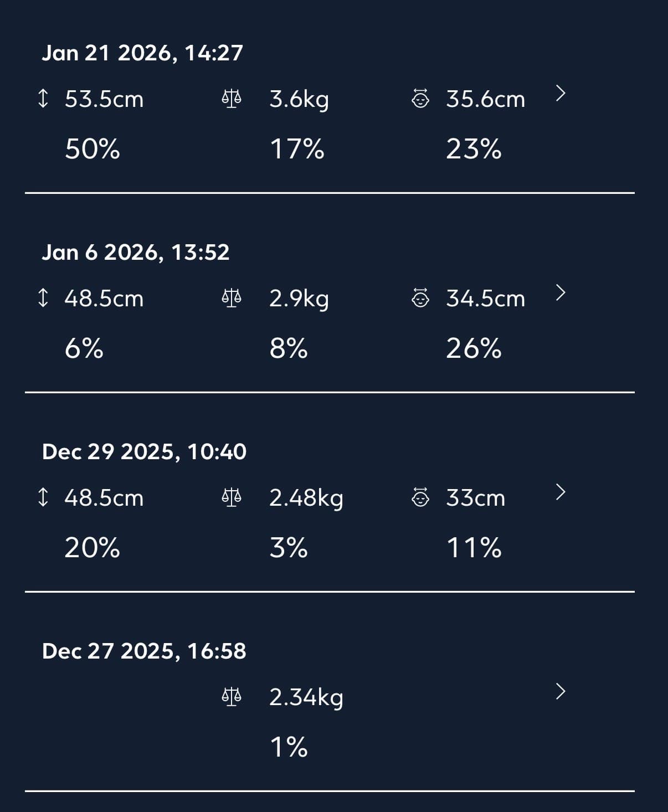Expand the Dec 29 2025 entry chevron
The height and width of the screenshot is (812, 668).
(561, 492)
